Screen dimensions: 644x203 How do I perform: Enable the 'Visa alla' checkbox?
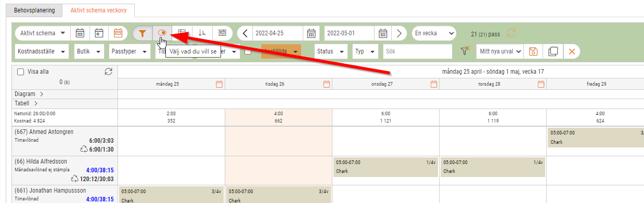21,72
